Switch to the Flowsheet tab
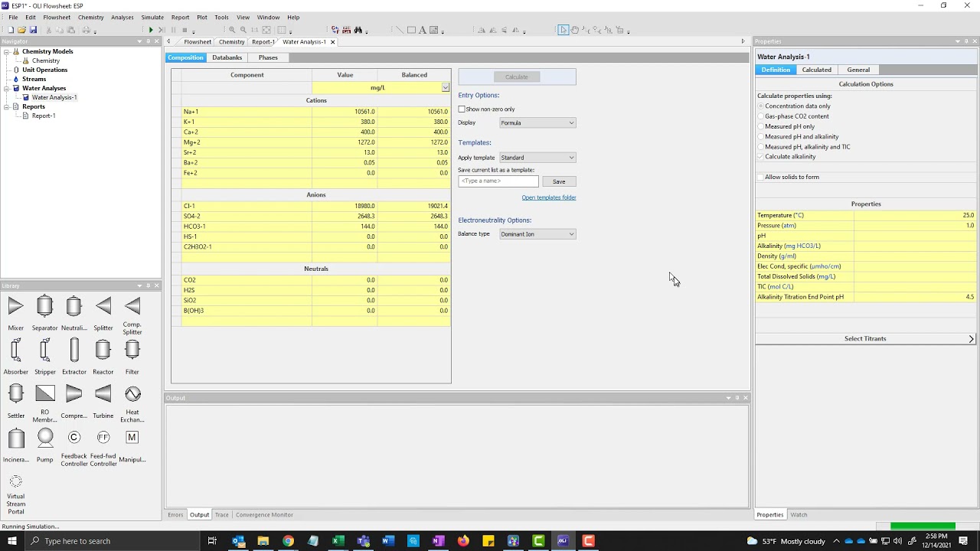980x551 pixels. click(198, 42)
